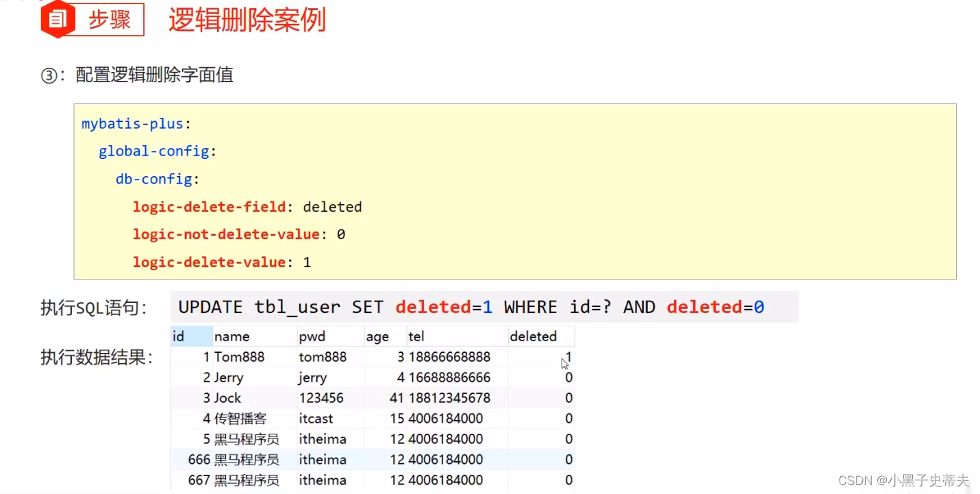The width and height of the screenshot is (980, 494).
Task: Click the global-config: line
Action: coord(158,151)
